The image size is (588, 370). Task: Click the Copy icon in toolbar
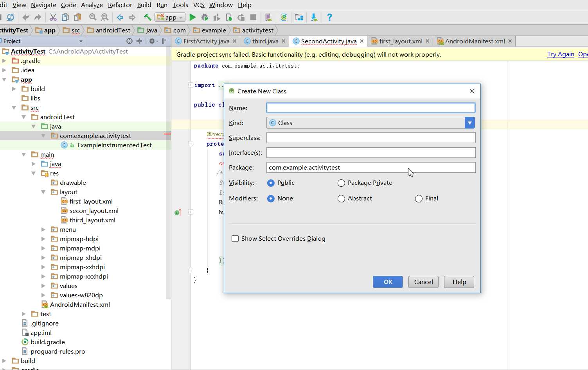(x=65, y=17)
